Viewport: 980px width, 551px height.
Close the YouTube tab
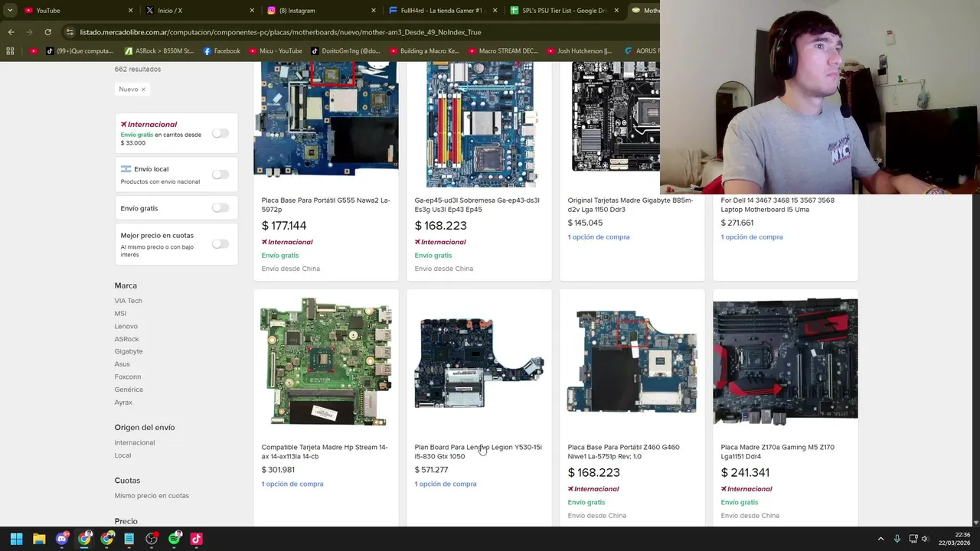[130, 11]
